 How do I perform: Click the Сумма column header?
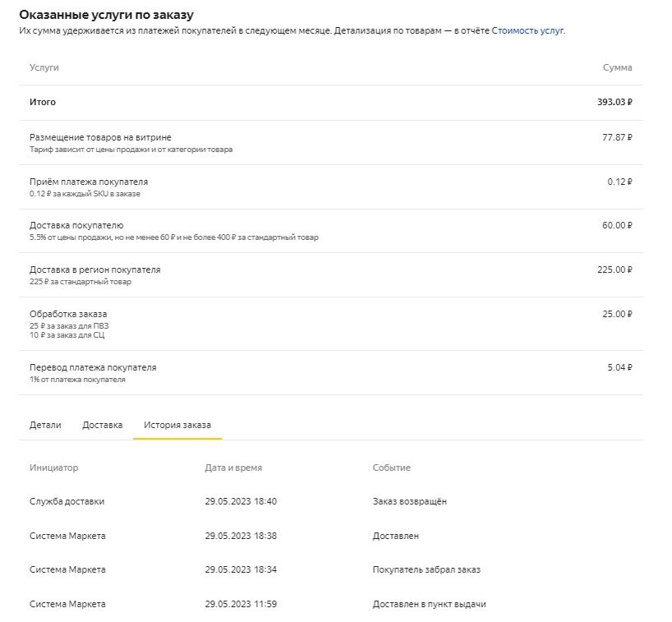coord(617,67)
